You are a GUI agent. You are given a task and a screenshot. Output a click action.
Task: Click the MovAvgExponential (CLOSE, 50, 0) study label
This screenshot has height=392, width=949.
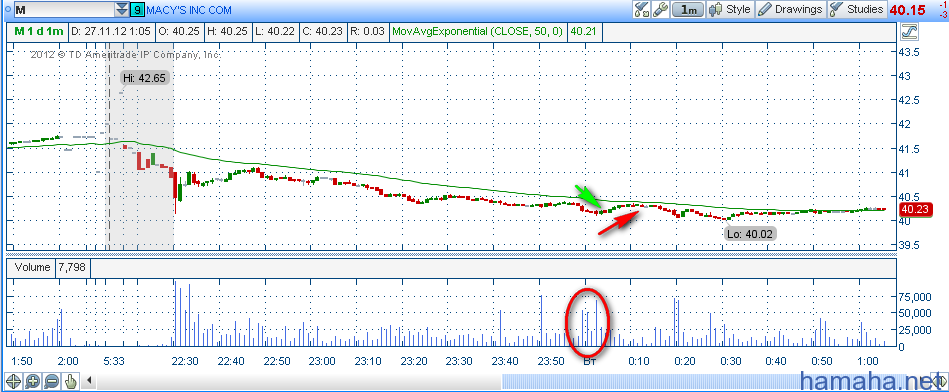[x=478, y=31]
